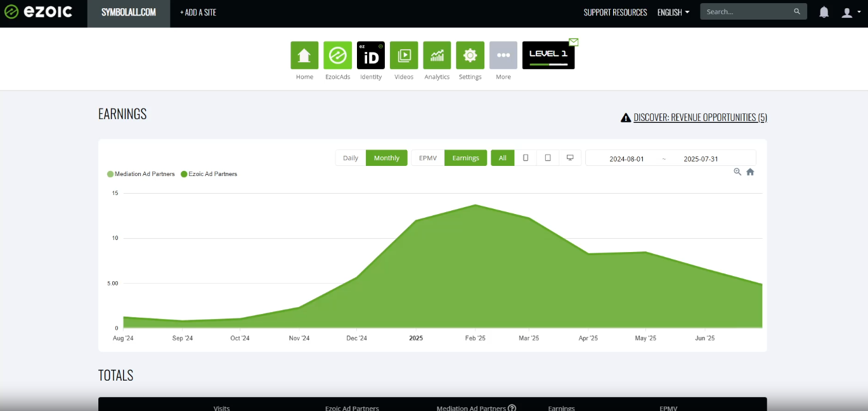
Task: Click the warning icon beside Revenue Opportunities
Action: click(626, 118)
